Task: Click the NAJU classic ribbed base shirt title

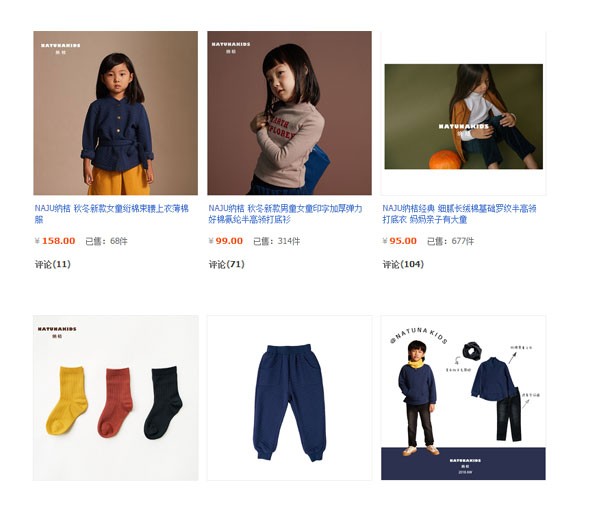Action: click(459, 214)
